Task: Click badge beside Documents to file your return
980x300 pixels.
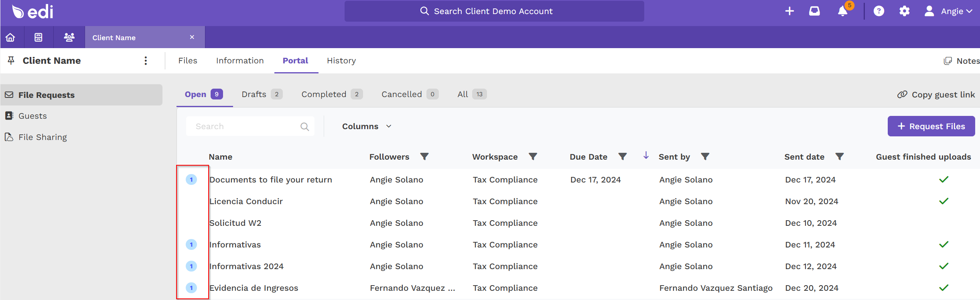Action: [191, 180]
